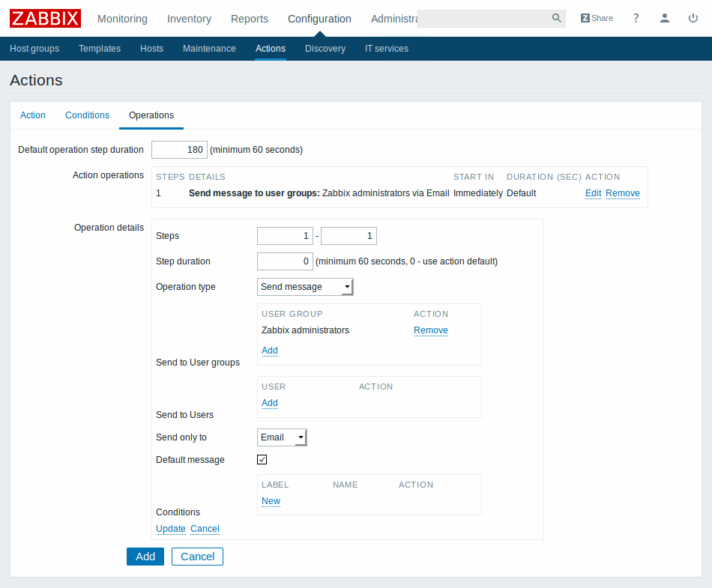
Task: Select the Operations tab
Action: 151,115
